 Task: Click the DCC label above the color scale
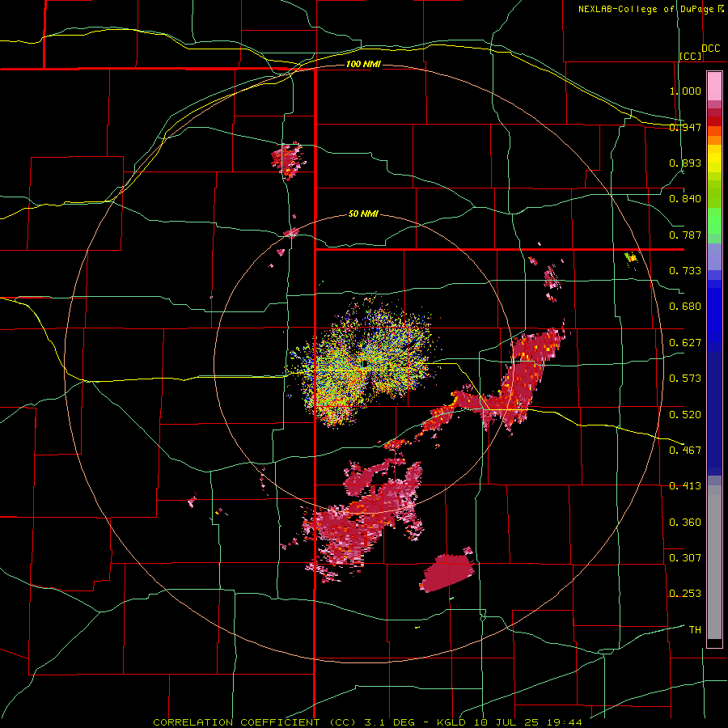pyautogui.click(x=710, y=49)
